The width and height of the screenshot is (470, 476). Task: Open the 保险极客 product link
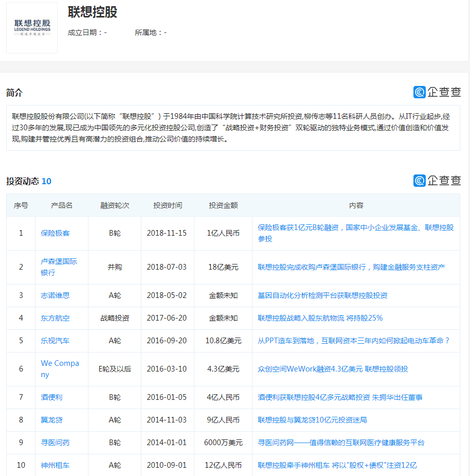tap(55, 233)
